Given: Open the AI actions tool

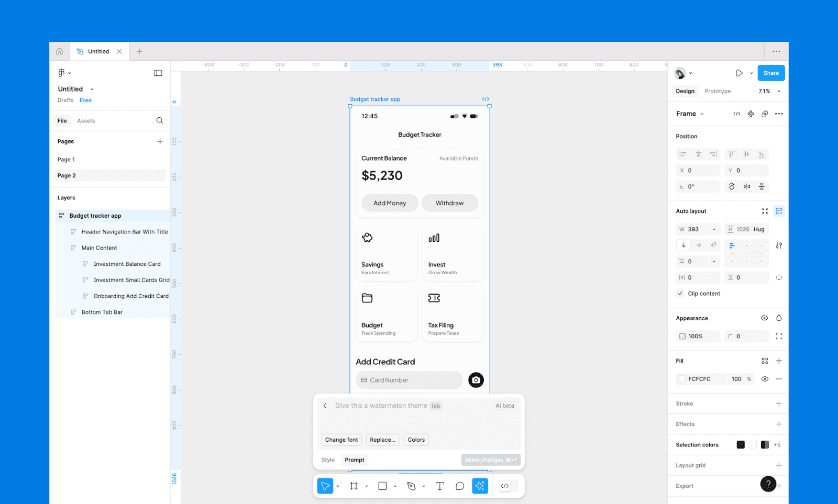Looking at the screenshot, I should point(480,486).
